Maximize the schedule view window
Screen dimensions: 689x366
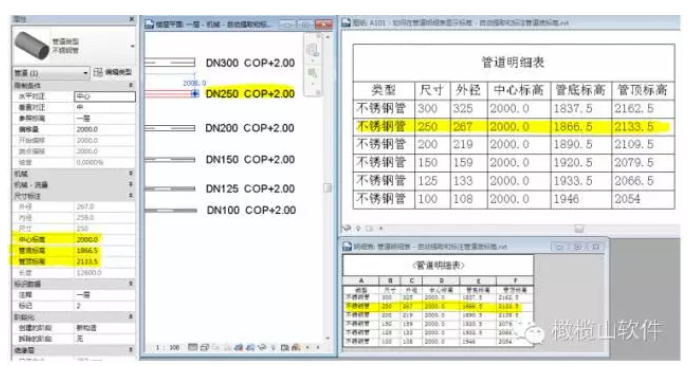coord(577,247)
